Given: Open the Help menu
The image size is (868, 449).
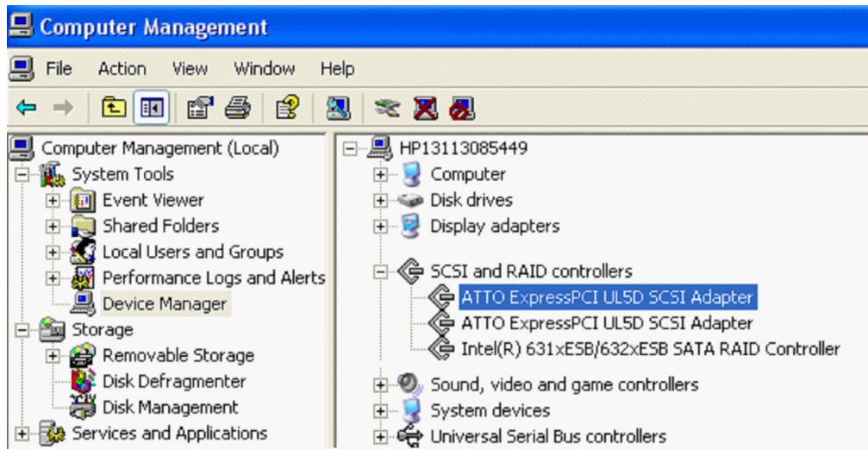Looking at the screenshot, I should [x=337, y=69].
